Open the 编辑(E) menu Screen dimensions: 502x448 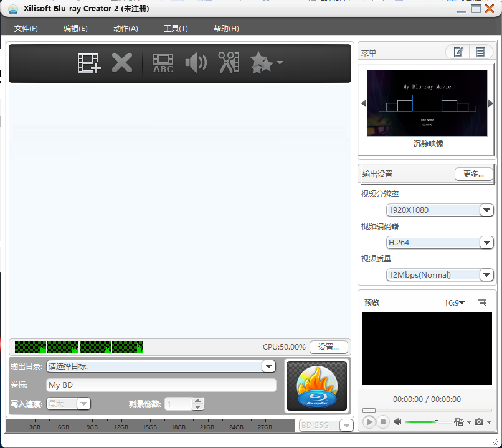75,29
